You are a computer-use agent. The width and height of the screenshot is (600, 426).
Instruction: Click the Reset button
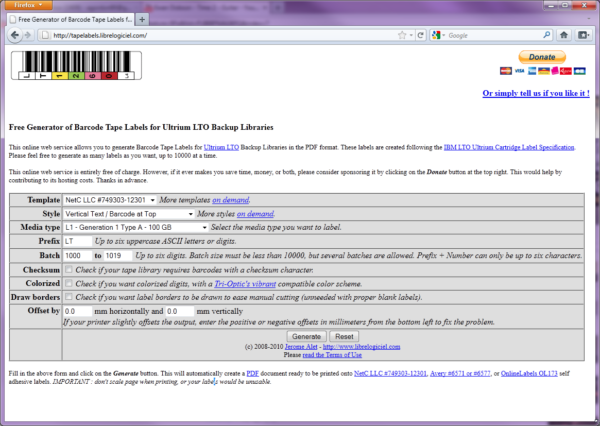[x=344, y=336]
